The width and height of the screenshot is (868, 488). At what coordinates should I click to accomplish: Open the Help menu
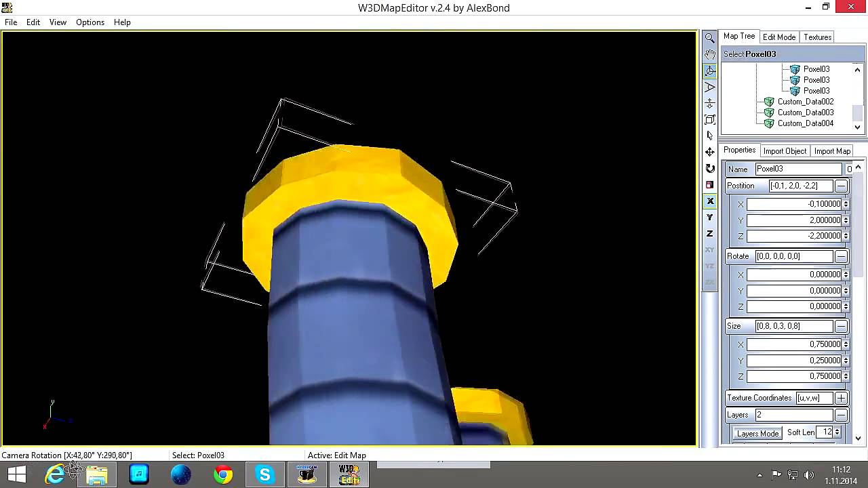coord(122,22)
